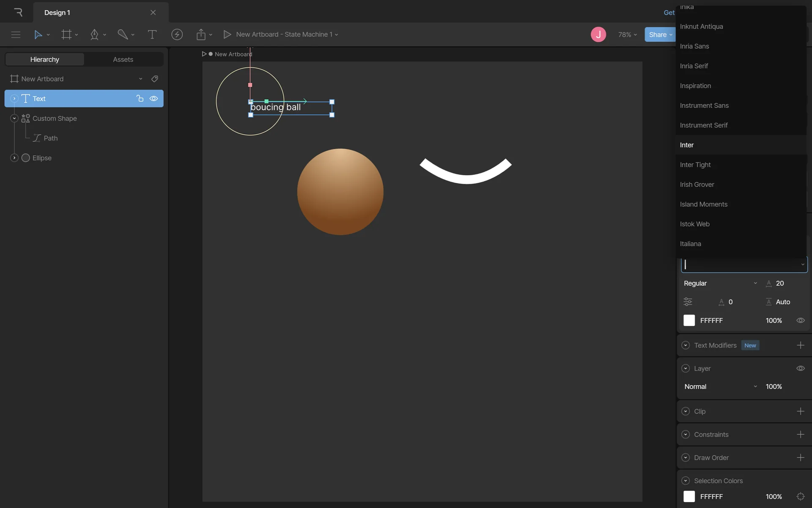Open the export icon
The height and width of the screenshot is (508, 812).
[x=201, y=34]
